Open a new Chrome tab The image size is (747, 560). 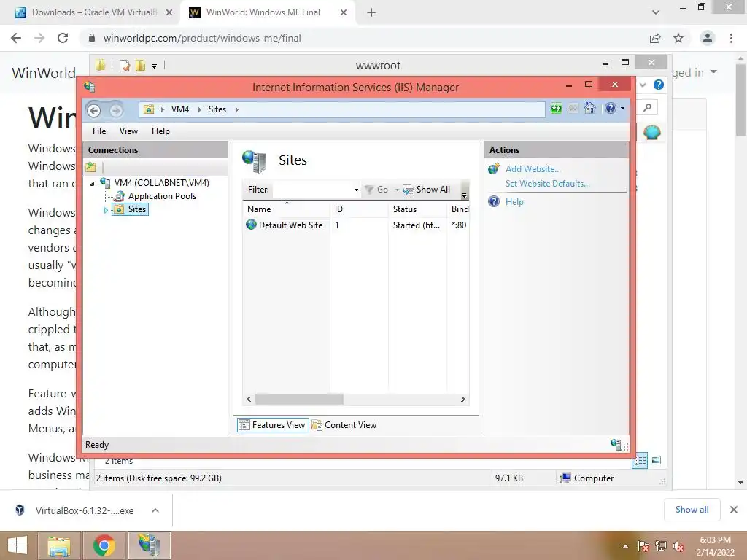pos(371,12)
